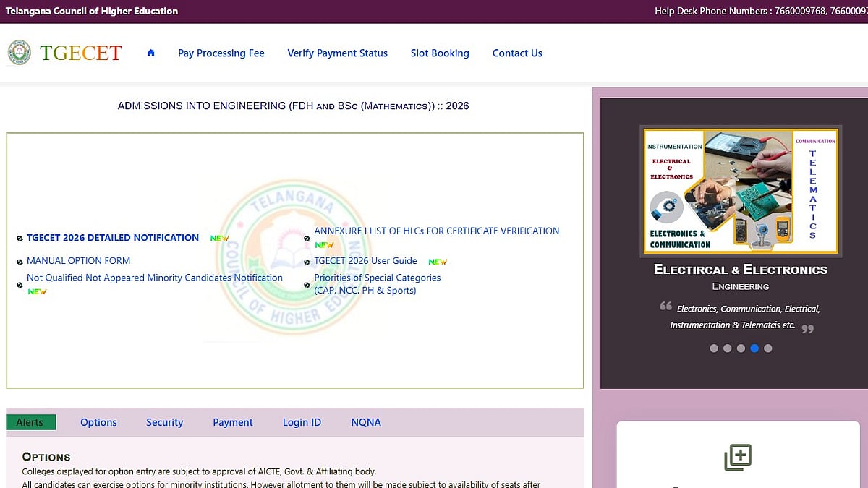Screen dimensions: 868x488
Task: Click bullet icon beside MANUAL OPTION FORM
Action: (20, 262)
